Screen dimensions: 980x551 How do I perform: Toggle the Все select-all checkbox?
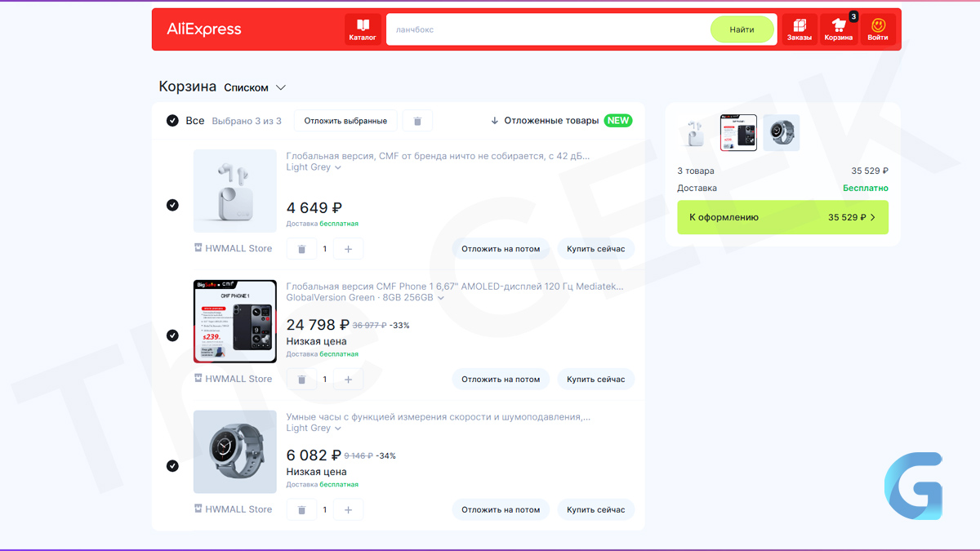tap(172, 121)
